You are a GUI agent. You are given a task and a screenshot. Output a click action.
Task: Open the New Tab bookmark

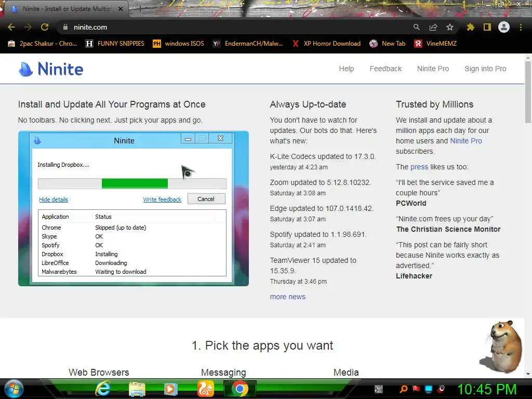click(x=388, y=44)
